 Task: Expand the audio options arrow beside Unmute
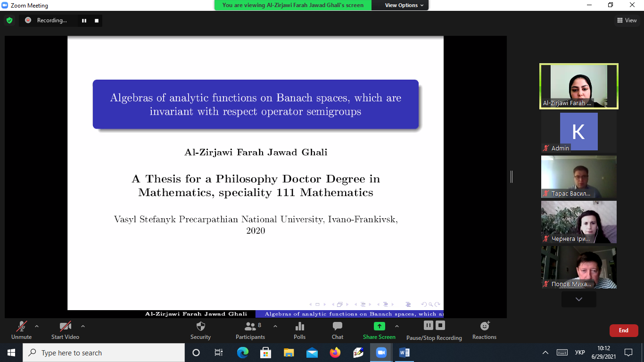coord(37,326)
